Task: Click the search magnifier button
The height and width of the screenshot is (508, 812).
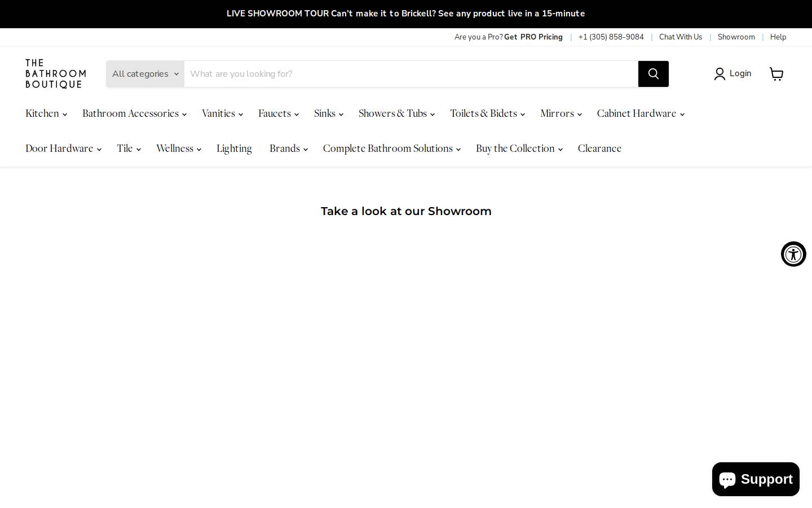Action: [653, 74]
